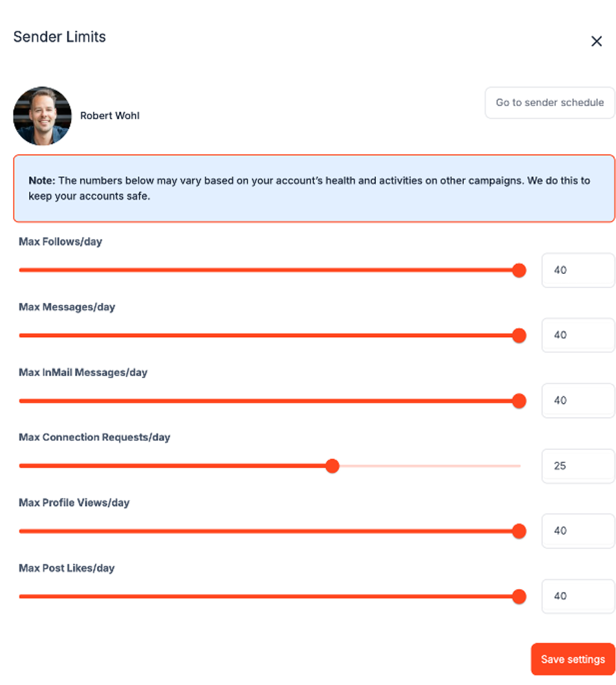Save settings for sender limits

pyautogui.click(x=573, y=659)
